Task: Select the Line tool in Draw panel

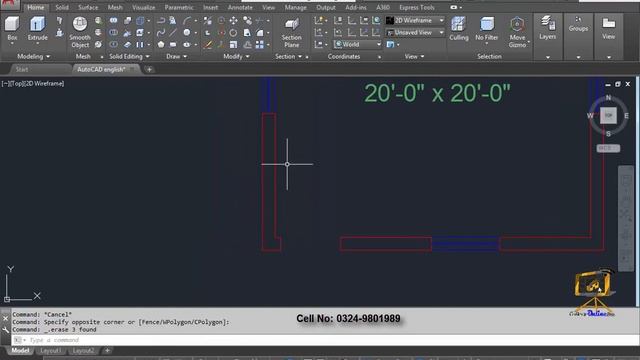Action: tap(173, 32)
